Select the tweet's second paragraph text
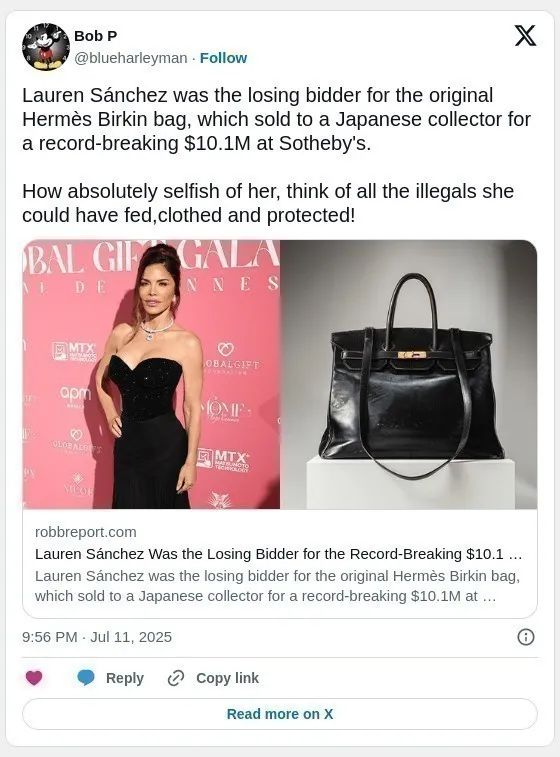The image size is (560, 757). pyautogui.click(x=268, y=203)
